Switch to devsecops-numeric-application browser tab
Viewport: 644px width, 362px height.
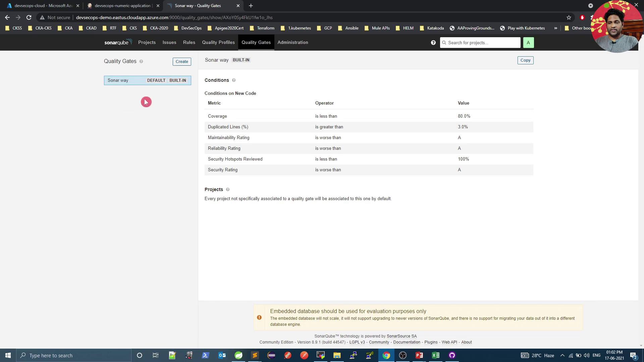(x=122, y=6)
